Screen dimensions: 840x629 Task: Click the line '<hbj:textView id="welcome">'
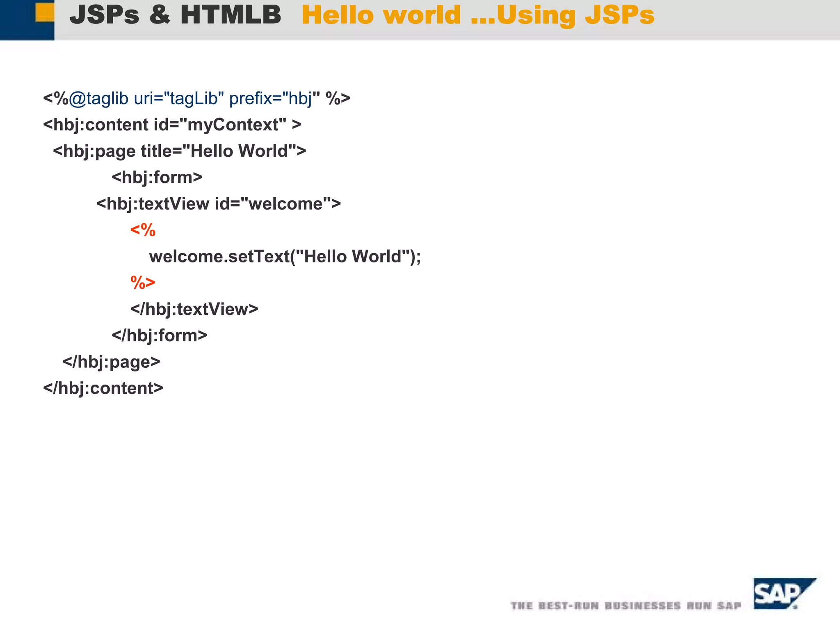[x=219, y=204]
